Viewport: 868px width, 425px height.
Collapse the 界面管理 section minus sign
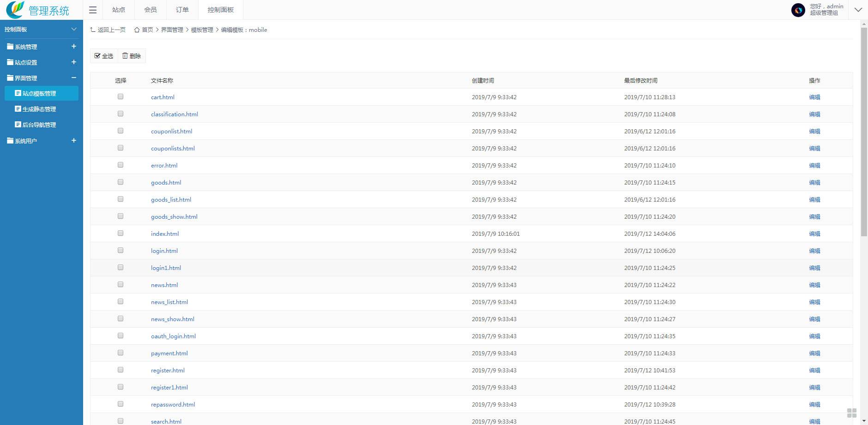coord(73,78)
